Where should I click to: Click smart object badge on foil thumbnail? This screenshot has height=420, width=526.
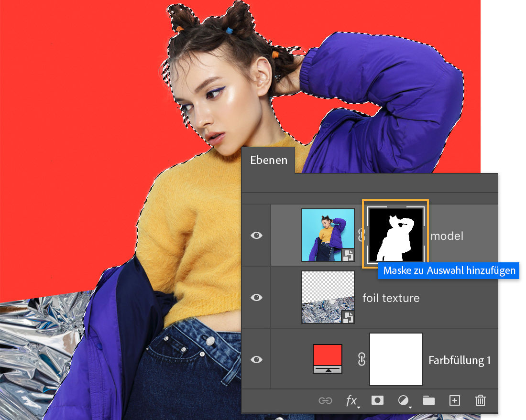(x=348, y=317)
